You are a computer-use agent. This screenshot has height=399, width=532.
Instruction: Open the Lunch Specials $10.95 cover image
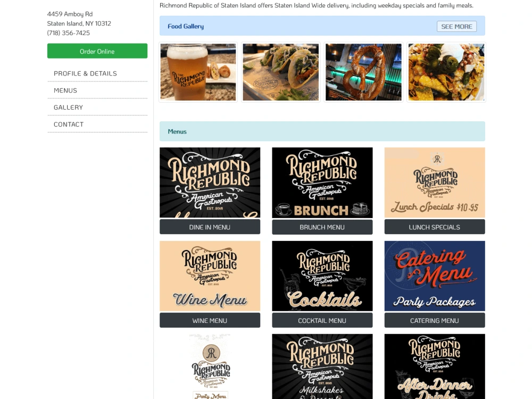pyautogui.click(x=434, y=182)
